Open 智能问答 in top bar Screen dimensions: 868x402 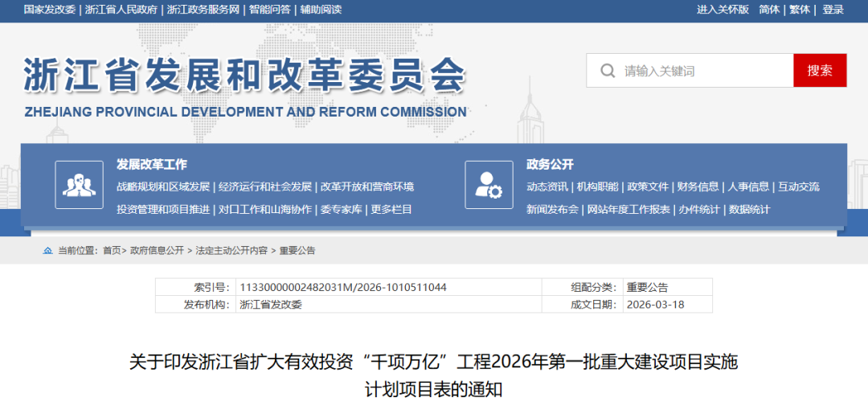[271, 10]
